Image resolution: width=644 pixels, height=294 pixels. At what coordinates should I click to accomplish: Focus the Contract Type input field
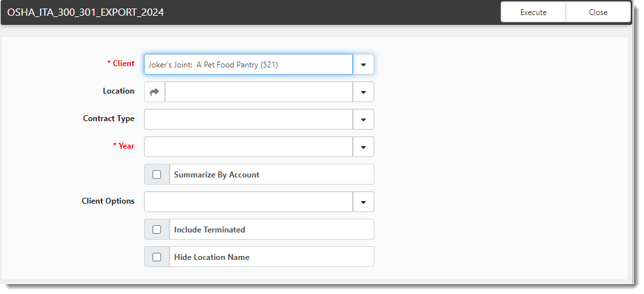coord(248,119)
